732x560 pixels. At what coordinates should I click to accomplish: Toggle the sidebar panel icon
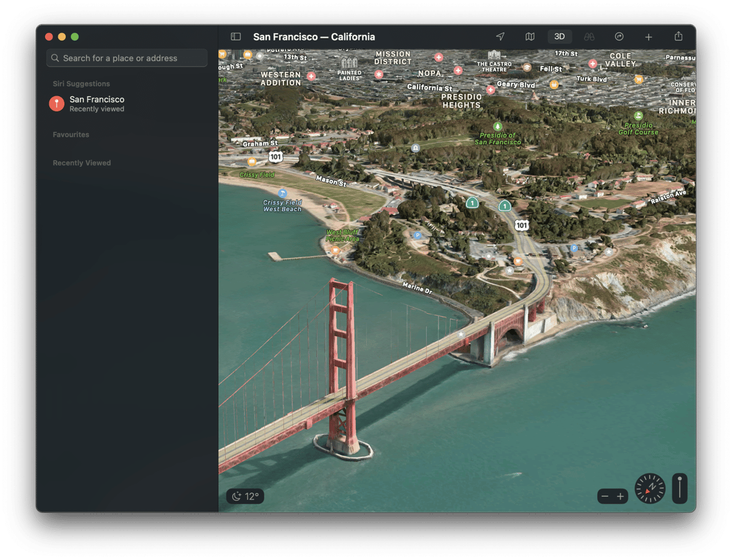(x=236, y=37)
